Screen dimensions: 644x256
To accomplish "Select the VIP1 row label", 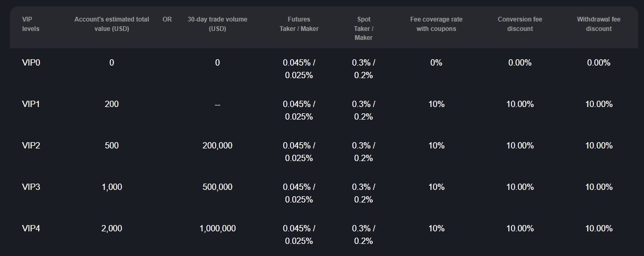I will point(31,104).
